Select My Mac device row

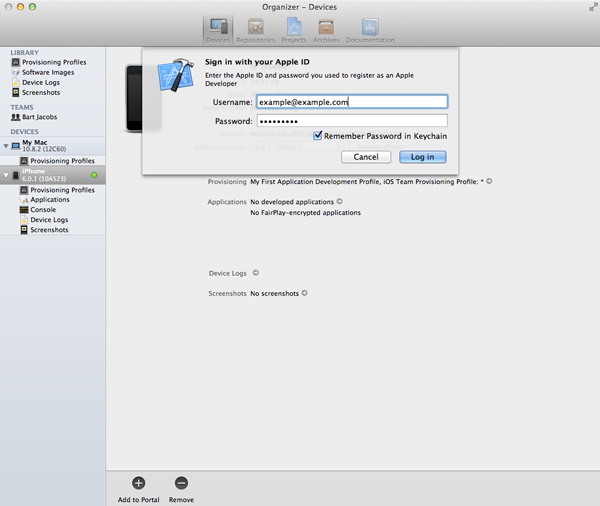point(52,146)
